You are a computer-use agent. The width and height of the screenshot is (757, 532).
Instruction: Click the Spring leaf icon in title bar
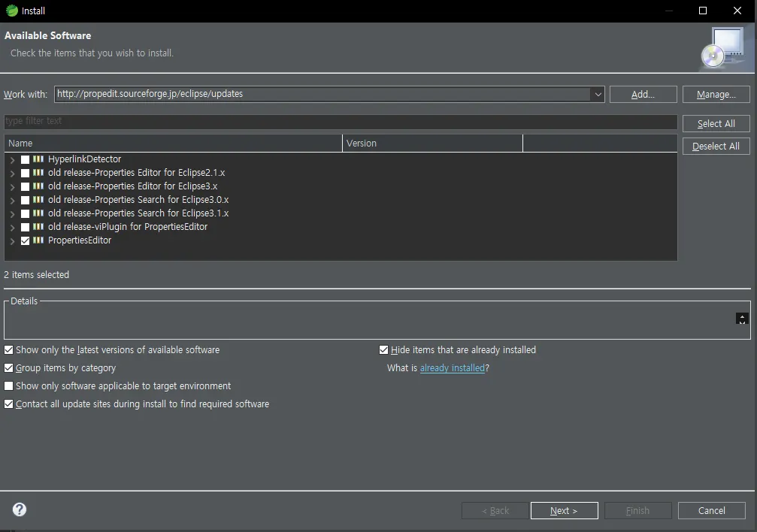[x=11, y=11]
